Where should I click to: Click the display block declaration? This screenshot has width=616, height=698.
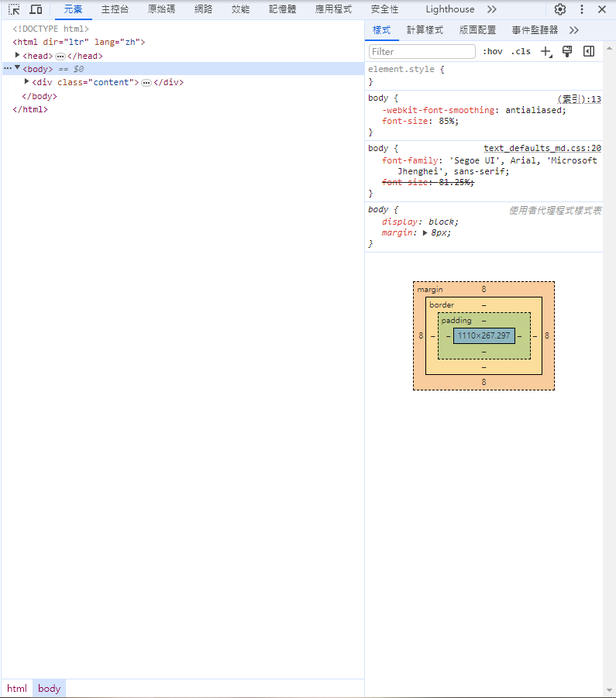click(420, 222)
